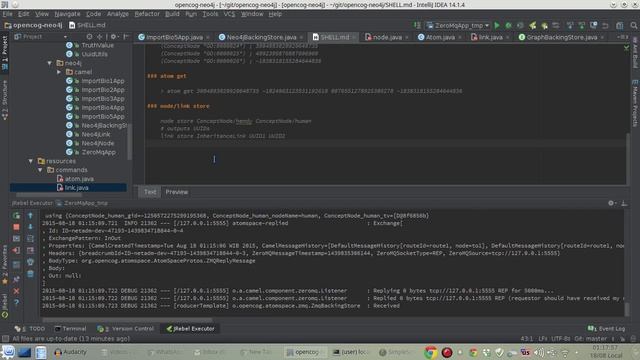This screenshot has width=640, height=360.
Task: Open the JRebel Executor tool window
Action: (x=190, y=329)
